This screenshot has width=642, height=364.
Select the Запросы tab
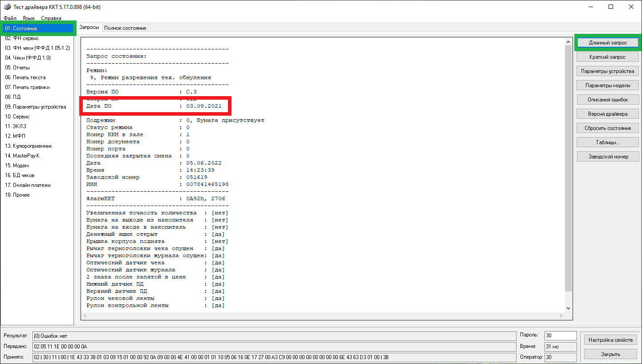click(x=89, y=28)
